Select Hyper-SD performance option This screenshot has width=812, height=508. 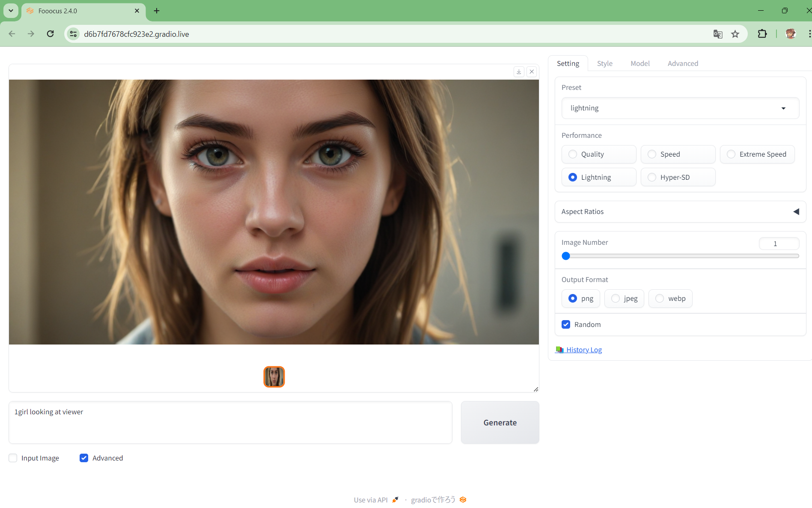point(678,177)
